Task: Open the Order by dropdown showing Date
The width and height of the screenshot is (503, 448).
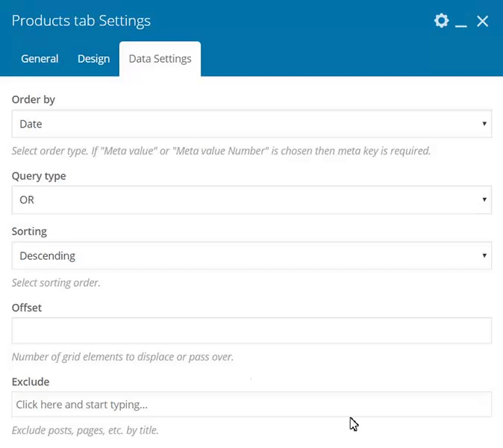Action: coord(251,124)
